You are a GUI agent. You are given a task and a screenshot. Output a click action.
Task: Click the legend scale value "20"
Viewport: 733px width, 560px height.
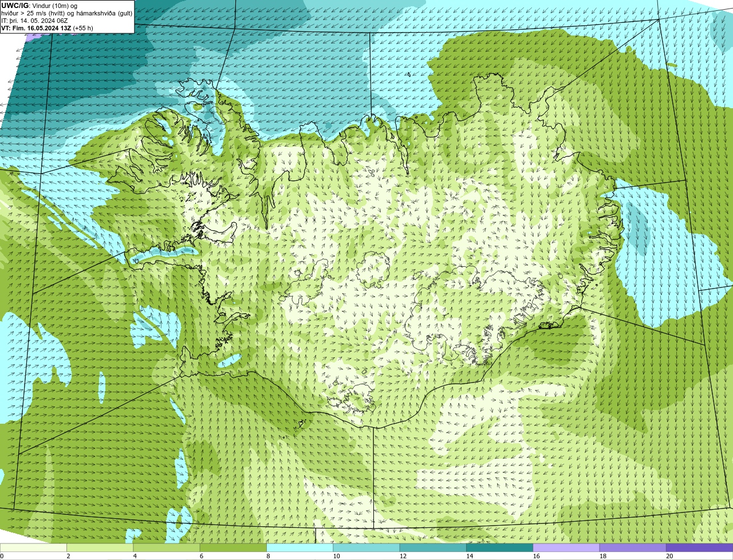point(669,556)
